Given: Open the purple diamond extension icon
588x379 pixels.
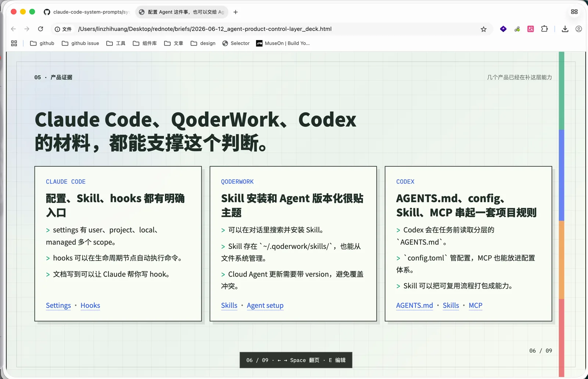Looking at the screenshot, I should (503, 29).
